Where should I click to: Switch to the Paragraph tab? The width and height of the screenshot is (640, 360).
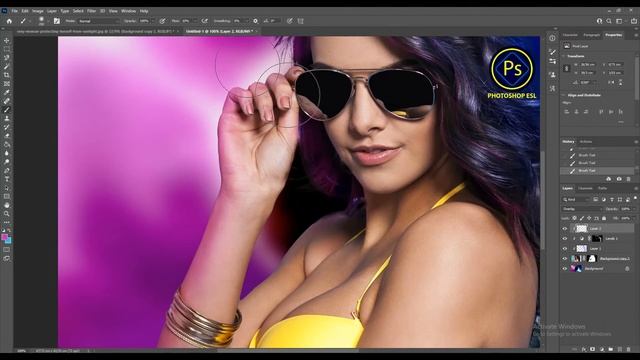(591, 35)
